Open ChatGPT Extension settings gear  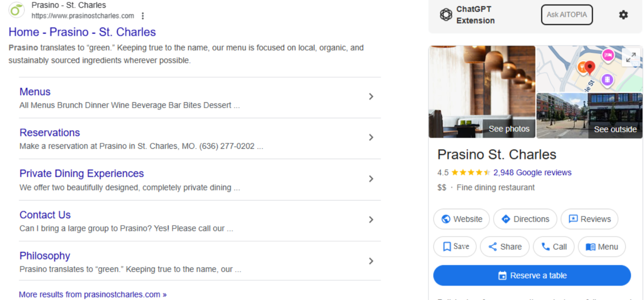pos(623,15)
